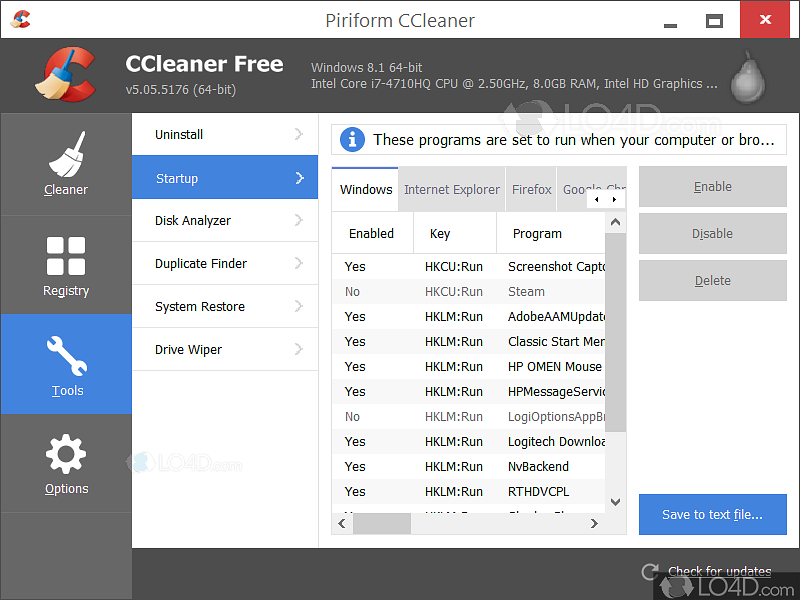The width and height of the screenshot is (800, 600).
Task: Expand the Uninstall chevron
Action: pos(299,134)
